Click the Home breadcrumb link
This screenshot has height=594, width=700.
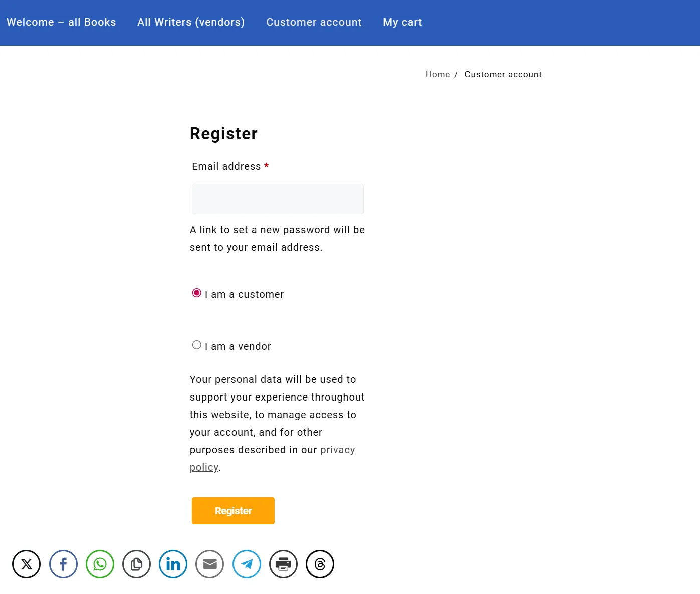[x=438, y=74]
